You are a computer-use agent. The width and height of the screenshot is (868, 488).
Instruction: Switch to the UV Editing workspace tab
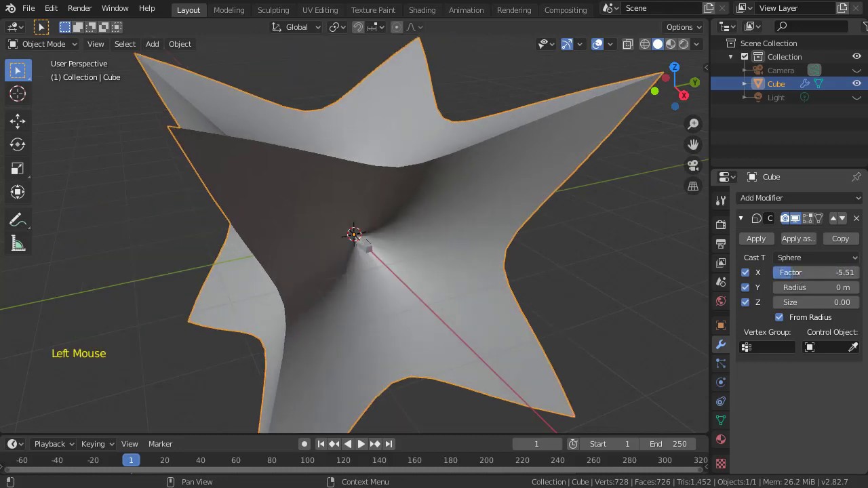click(320, 9)
